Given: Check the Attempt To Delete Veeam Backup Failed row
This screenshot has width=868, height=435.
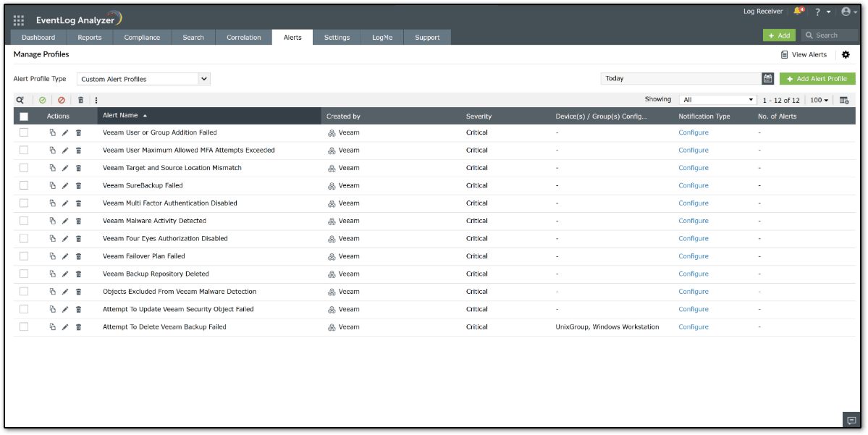Looking at the screenshot, I should tap(24, 327).
